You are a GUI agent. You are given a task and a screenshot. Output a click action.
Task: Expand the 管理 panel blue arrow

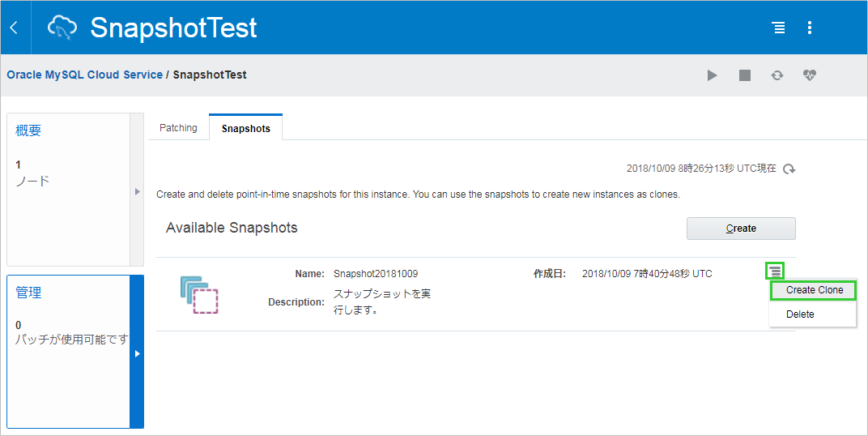138,353
